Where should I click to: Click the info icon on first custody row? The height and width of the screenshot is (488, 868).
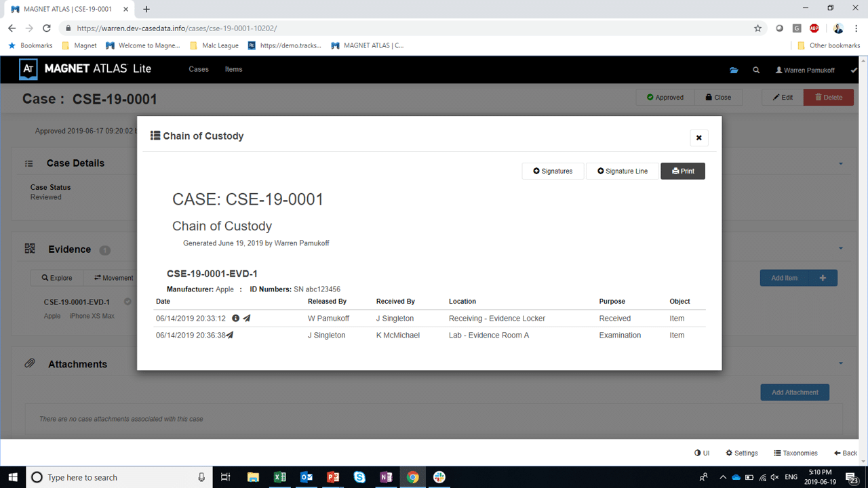236,319
